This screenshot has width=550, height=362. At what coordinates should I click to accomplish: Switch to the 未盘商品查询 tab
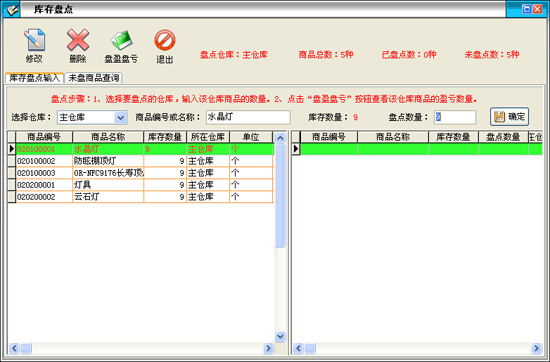point(93,78)
